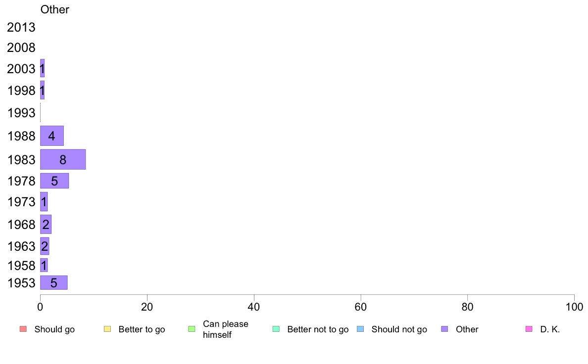Select the 2003 bar labeled 1

click(43, 68)
